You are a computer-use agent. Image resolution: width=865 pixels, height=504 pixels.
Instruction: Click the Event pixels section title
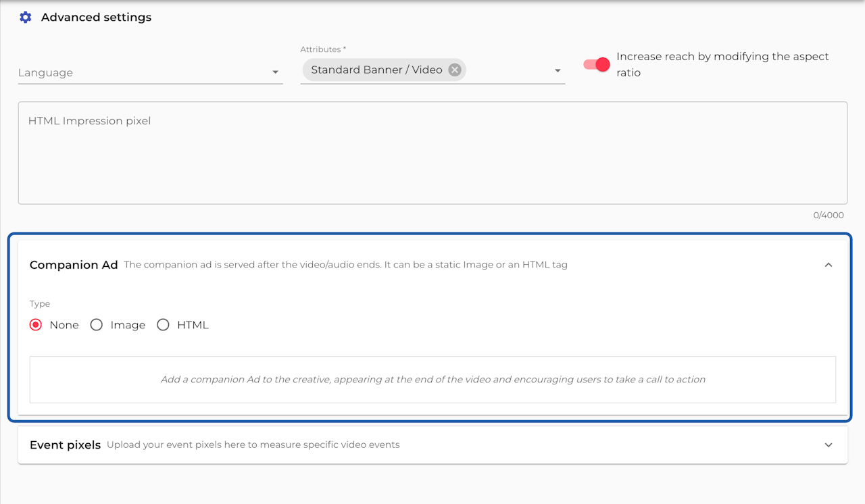click(65, 445)
